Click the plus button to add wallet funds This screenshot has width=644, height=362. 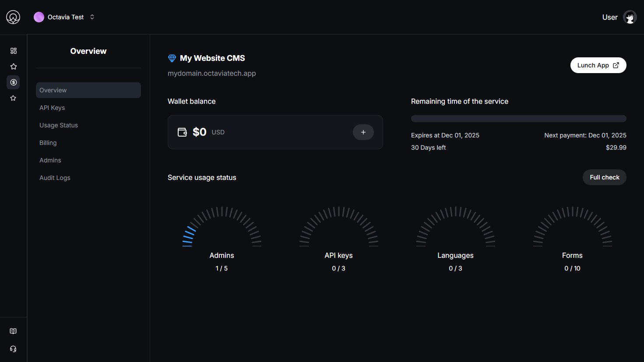coord(363,132)
